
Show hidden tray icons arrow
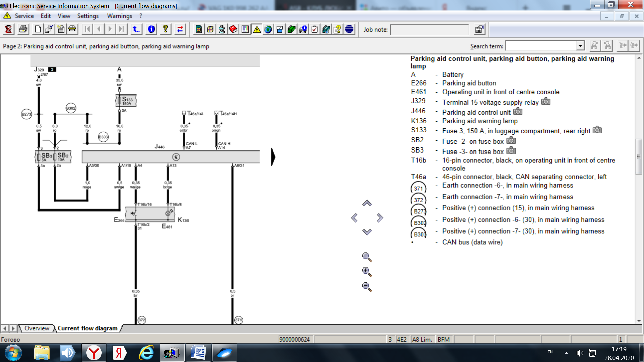(x=566, y=353)
